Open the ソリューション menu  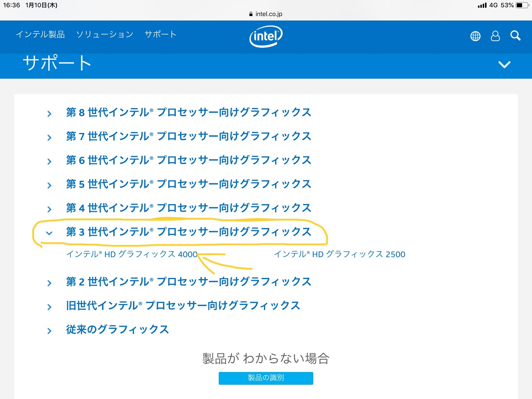click(105, 34)
